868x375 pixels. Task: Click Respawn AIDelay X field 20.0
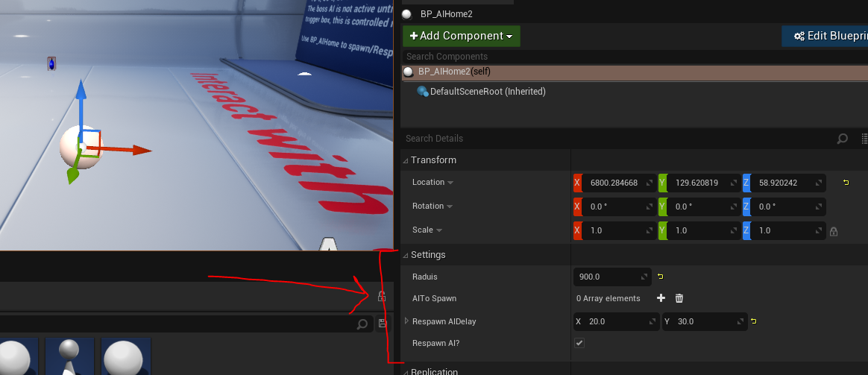616,321
